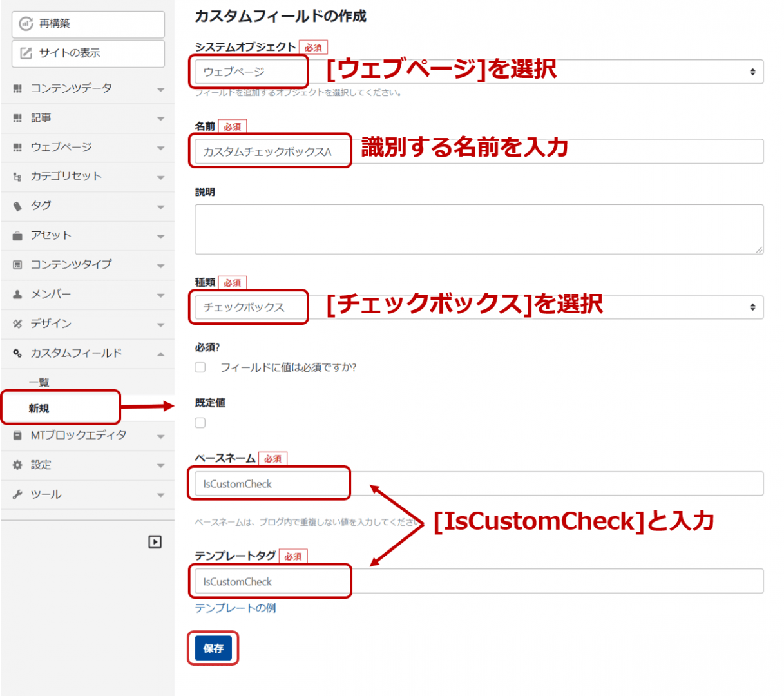Click the ウェブページ sidebar icon
This screenshot has width=784, height=696.
[x=17, y=148]
